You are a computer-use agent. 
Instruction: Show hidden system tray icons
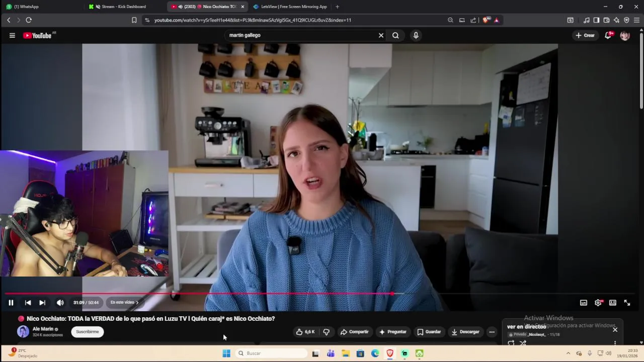tap(568, 353)
